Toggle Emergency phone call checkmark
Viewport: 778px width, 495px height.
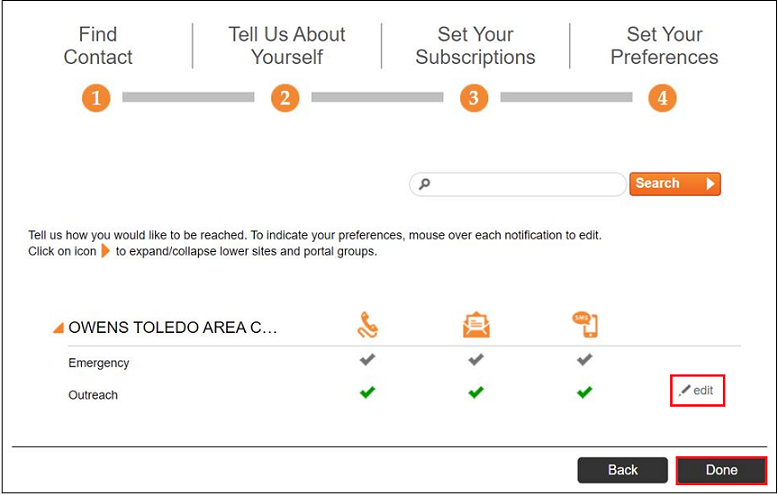[367, 360]
